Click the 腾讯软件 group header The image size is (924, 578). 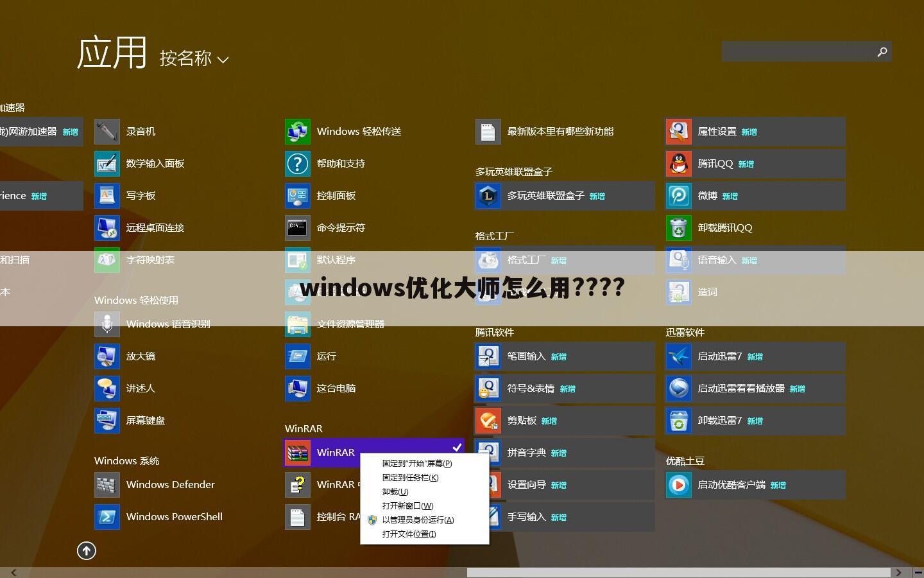pyautogui.click(x=495, y=332)
